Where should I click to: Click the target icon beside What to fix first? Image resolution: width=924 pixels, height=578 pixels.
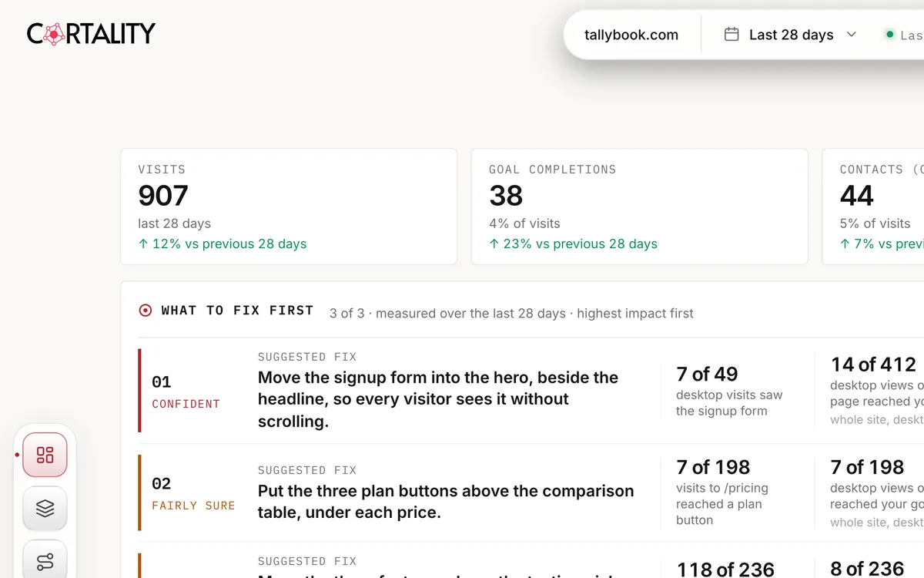click(146, 311)
